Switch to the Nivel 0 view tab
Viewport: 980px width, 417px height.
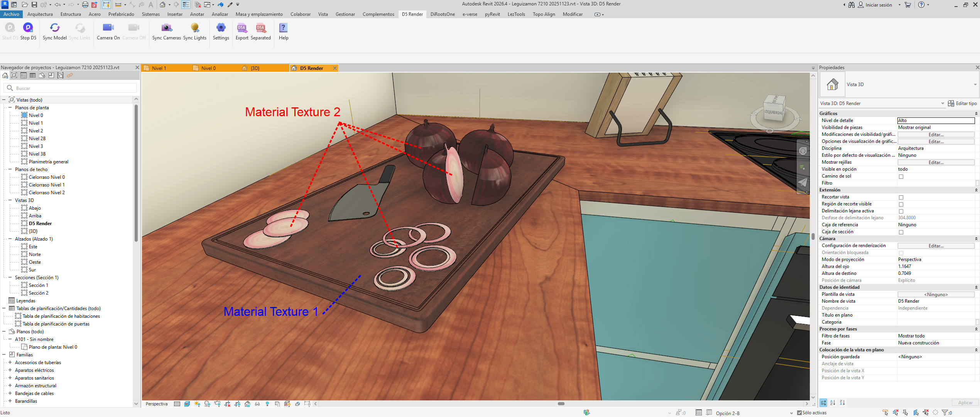tap(208, 68)
